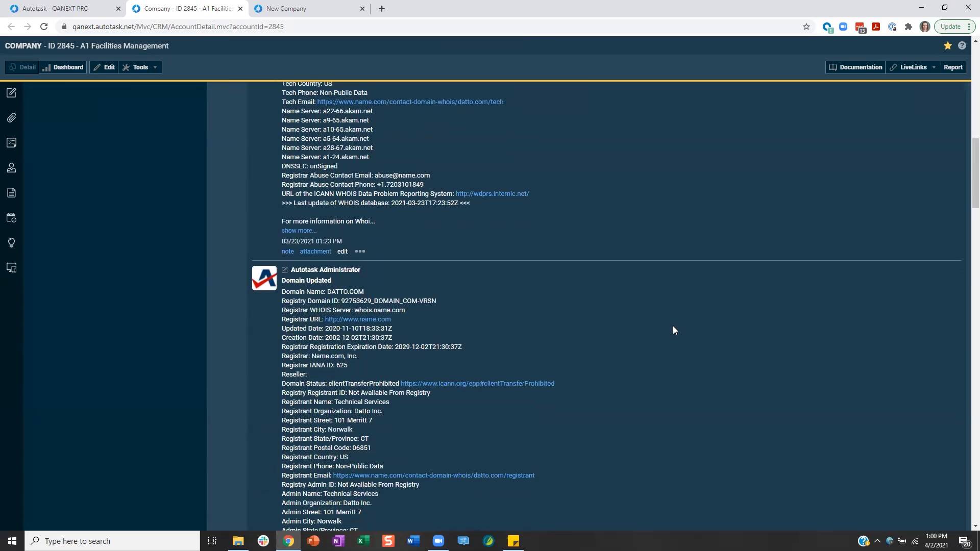Open Excel from the Windows taskbar
The image size is (980, 551).
click(x=363, y=541)
